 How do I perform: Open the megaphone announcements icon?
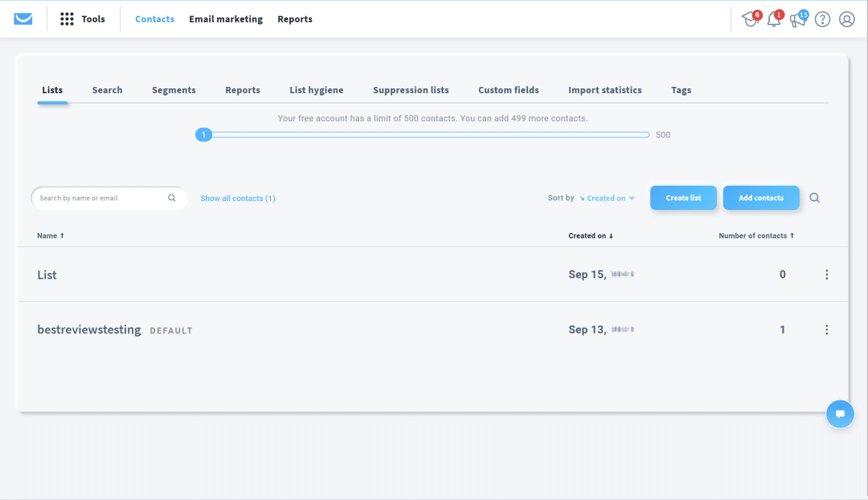(797, 19)
